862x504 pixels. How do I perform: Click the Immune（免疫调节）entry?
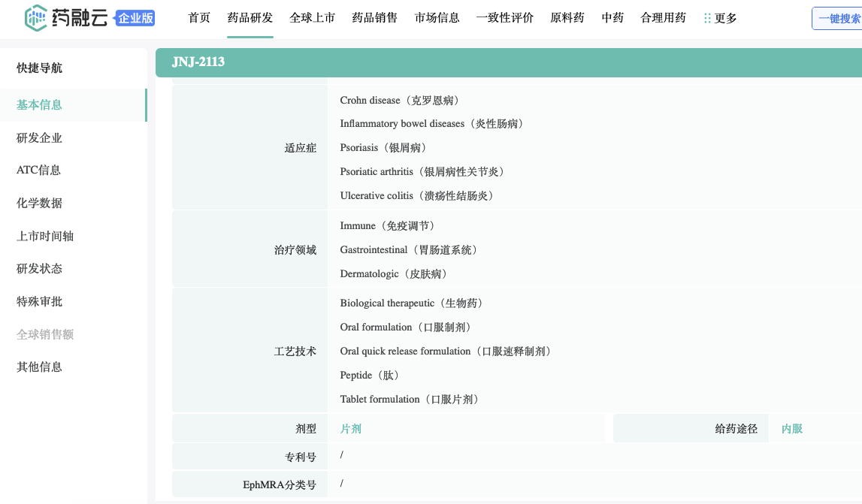[x=388, y=226]
